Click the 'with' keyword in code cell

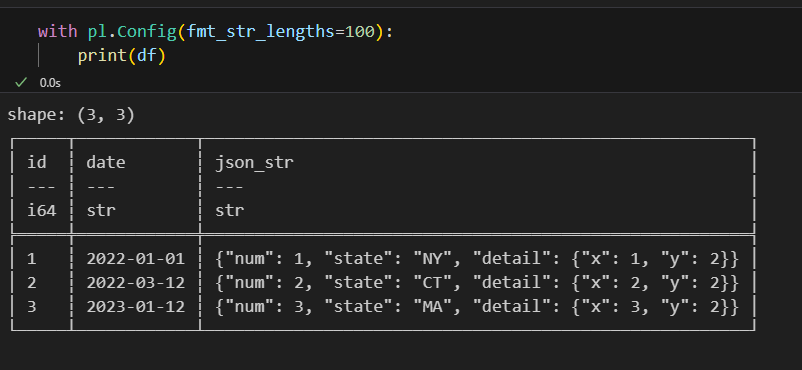(x=57, y=32)
